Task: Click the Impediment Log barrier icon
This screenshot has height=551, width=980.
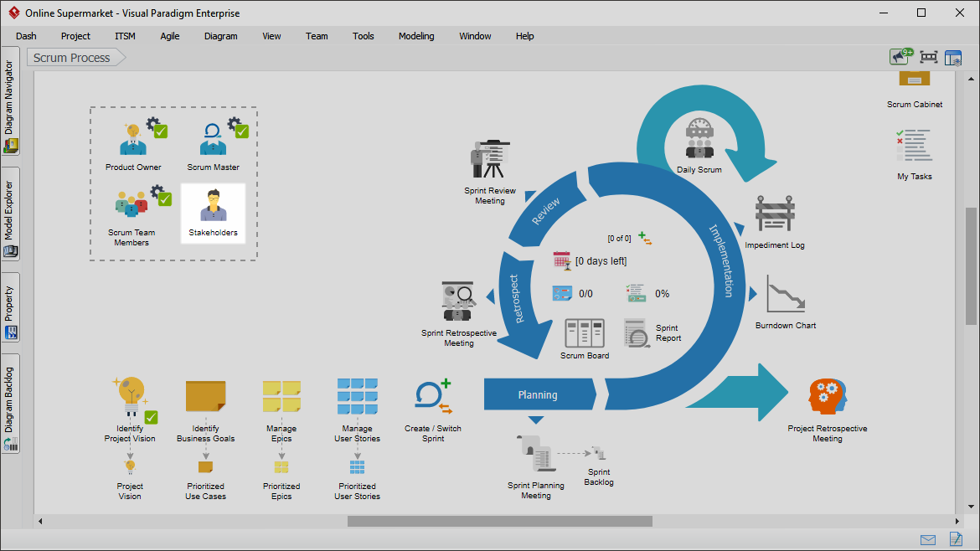Action: pos(775,216)
